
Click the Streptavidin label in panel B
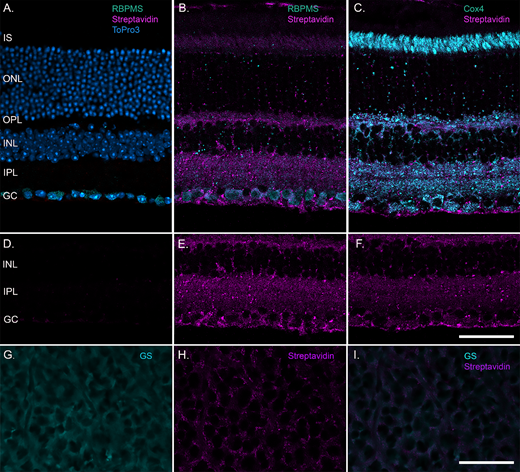[311, 19]
